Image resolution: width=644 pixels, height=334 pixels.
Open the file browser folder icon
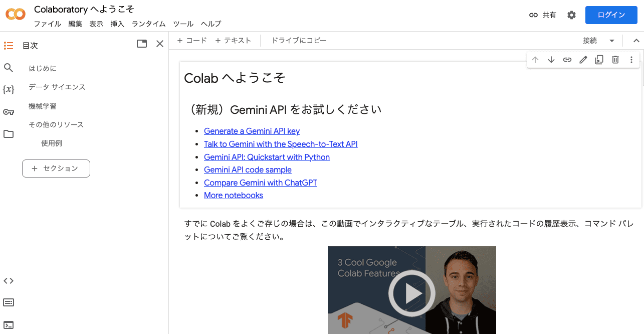click(9, 134)
